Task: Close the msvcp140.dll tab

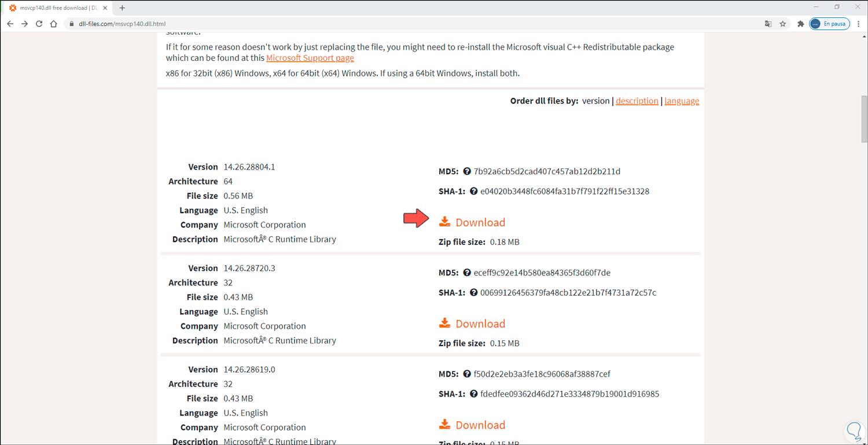Action: coord(105,8)
